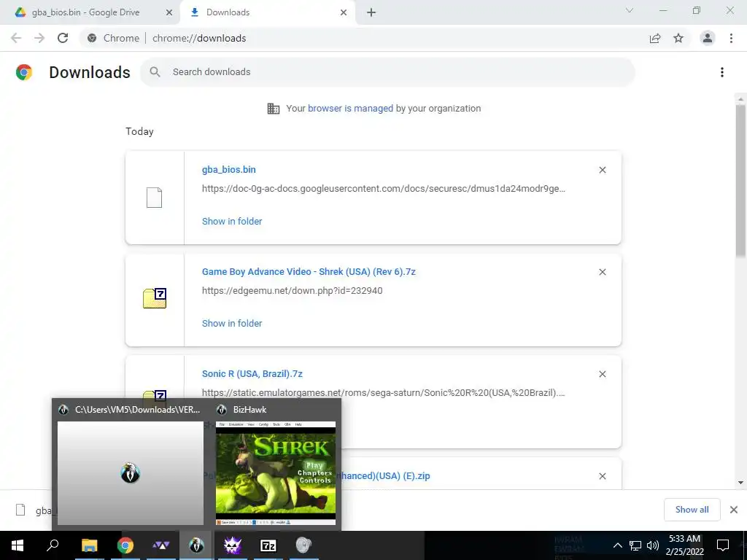Open the Sonic R (USA, Brazil).7z link
The width and height of the screenshot is (747, 560).
pos(252,374)
